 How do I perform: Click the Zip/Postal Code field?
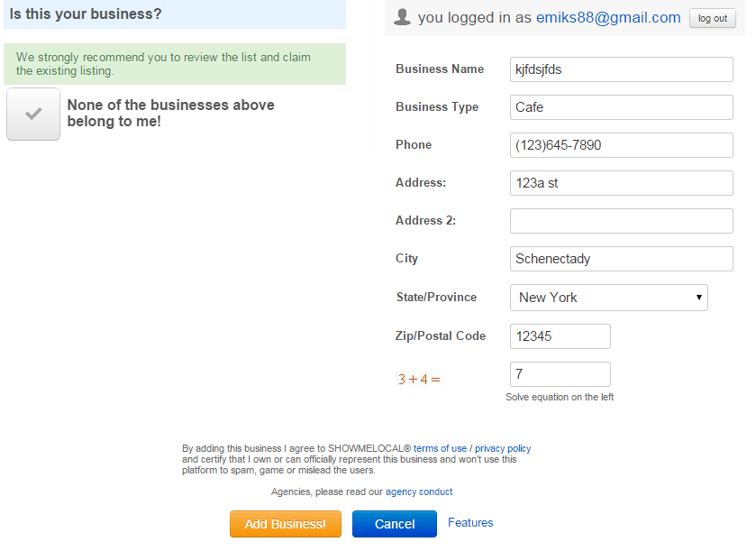[560, 336]
